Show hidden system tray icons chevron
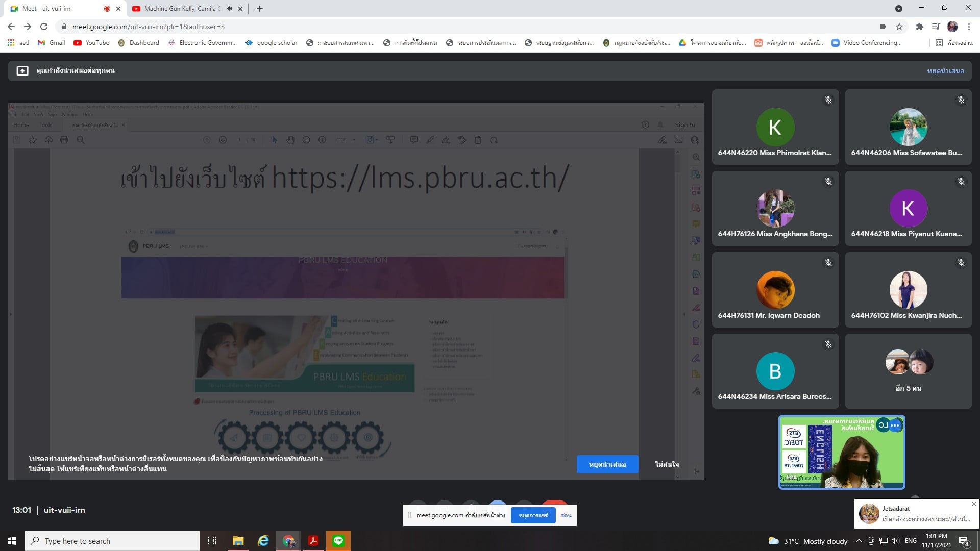The width and height of the screenshot is (980, 551). [859, 541]
